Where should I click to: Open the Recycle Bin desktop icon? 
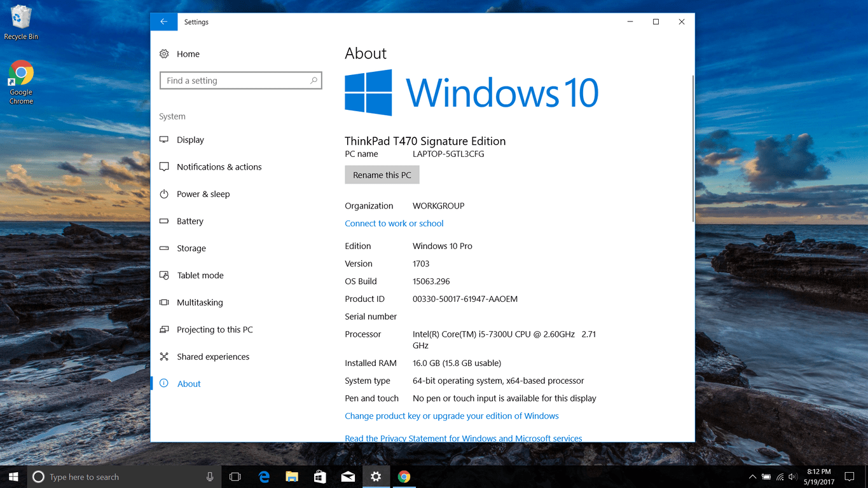(x=20, y=23)
